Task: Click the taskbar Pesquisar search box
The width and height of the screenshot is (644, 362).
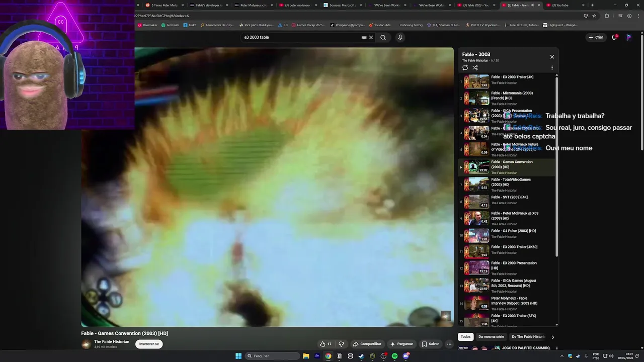Action: click(272, 356)
